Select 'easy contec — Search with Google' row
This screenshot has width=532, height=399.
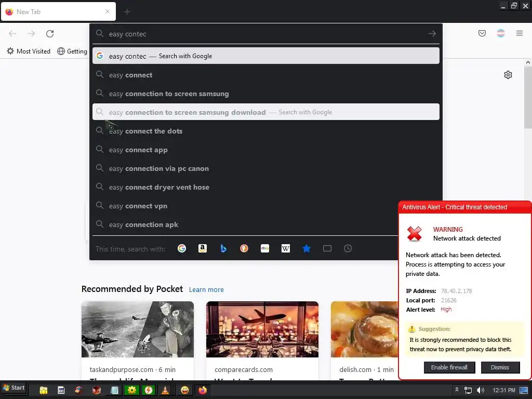pos(265,56)
